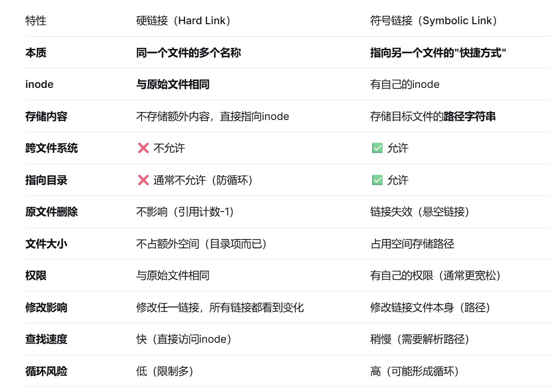
Task: Select the 符号链接（Symbolic Link）column header
Action: pos(434,21)
